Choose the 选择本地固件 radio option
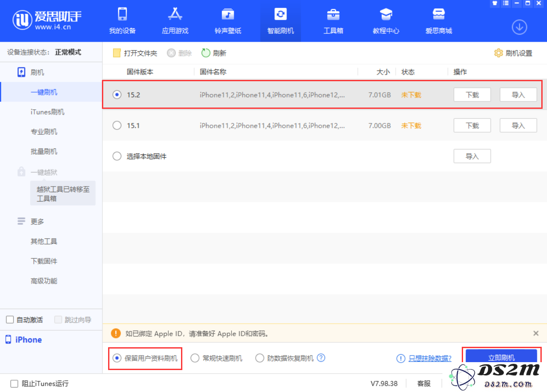Screen dimensions: 547x392 117,156
